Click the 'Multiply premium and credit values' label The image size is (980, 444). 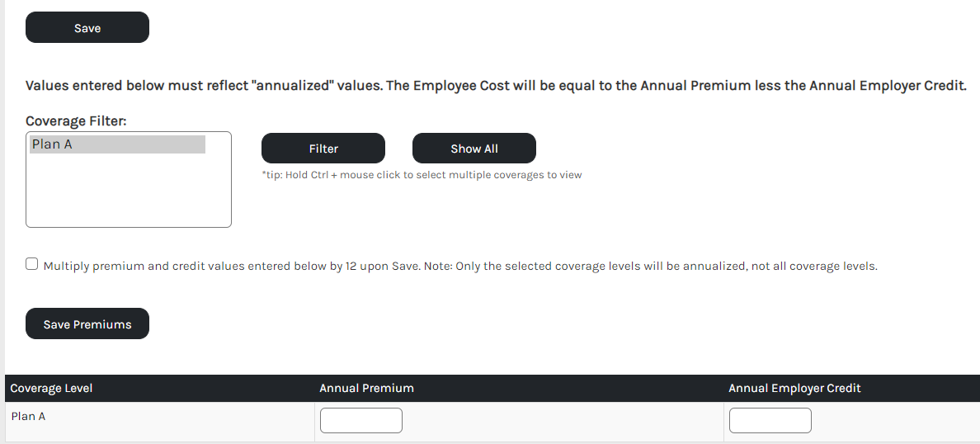(231, 267)
